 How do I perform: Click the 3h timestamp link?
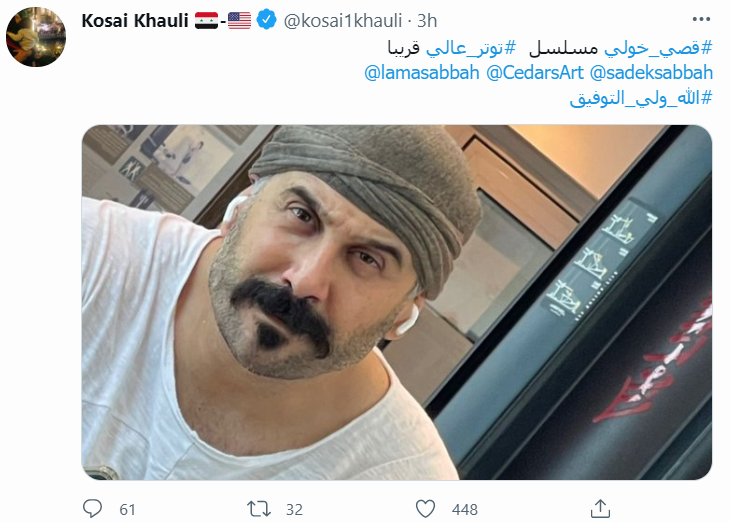pyautogui.click(x=427, y=21)
